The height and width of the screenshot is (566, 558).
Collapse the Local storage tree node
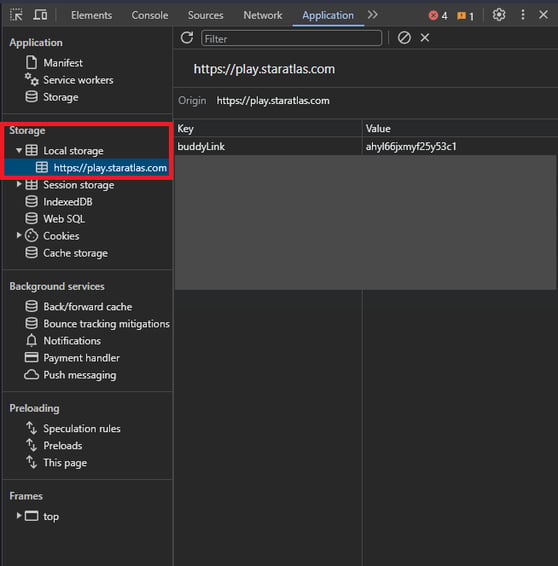click(19, 151)
